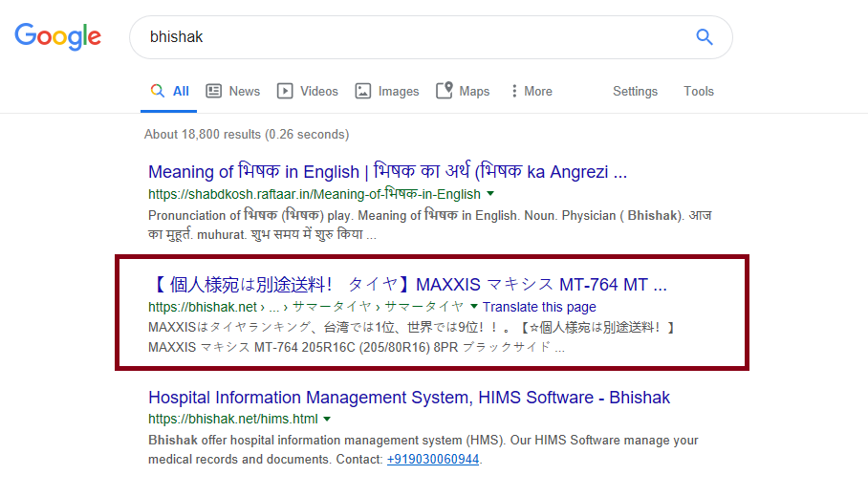Open the Maps tab
The image size is (868, 497).
click(x=463, y=92)
